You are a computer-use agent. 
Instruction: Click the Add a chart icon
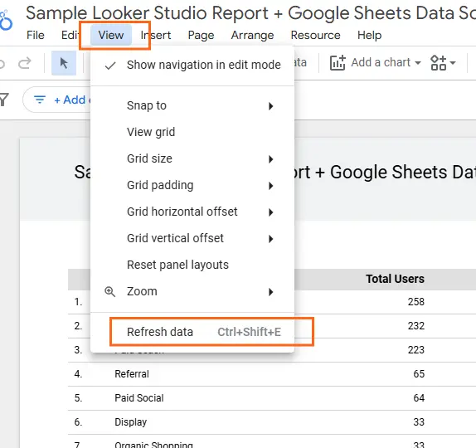(x=338, y=62)
